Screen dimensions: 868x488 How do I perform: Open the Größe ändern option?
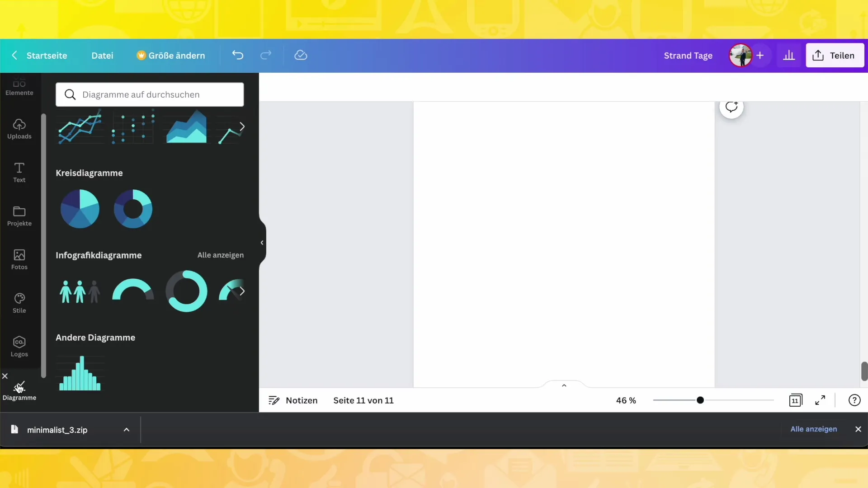tap(171, 56)
